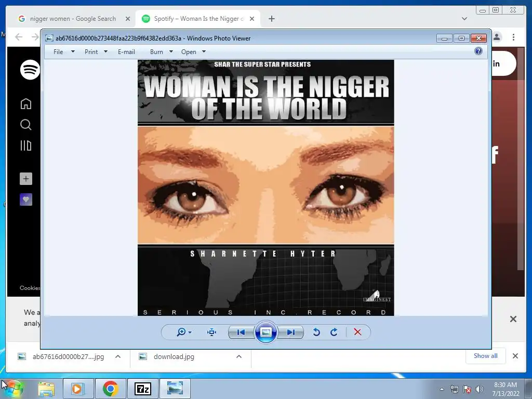Screen dimensions: 532x399
Task: Click Chrome back arrow
Action: 19,37
